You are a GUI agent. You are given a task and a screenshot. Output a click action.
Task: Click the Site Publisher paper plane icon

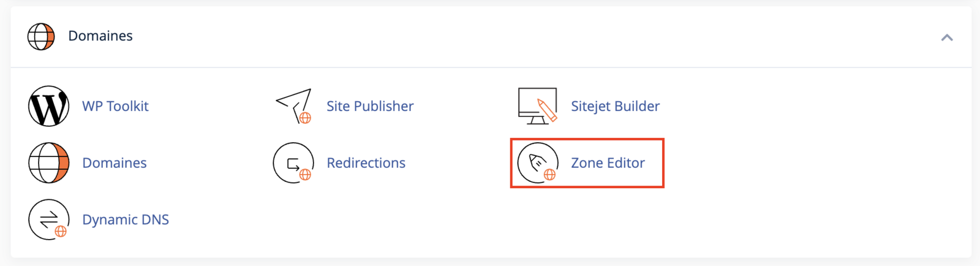[293, 106]
